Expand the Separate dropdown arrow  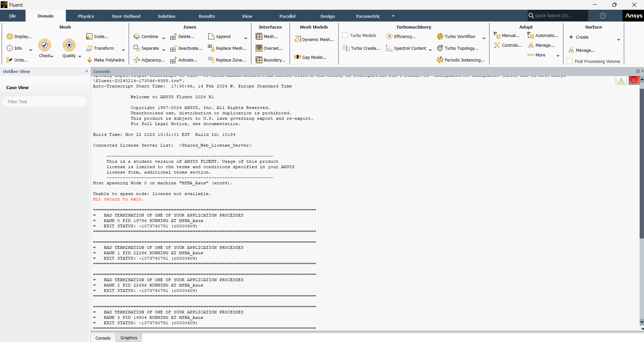[164, 50]
